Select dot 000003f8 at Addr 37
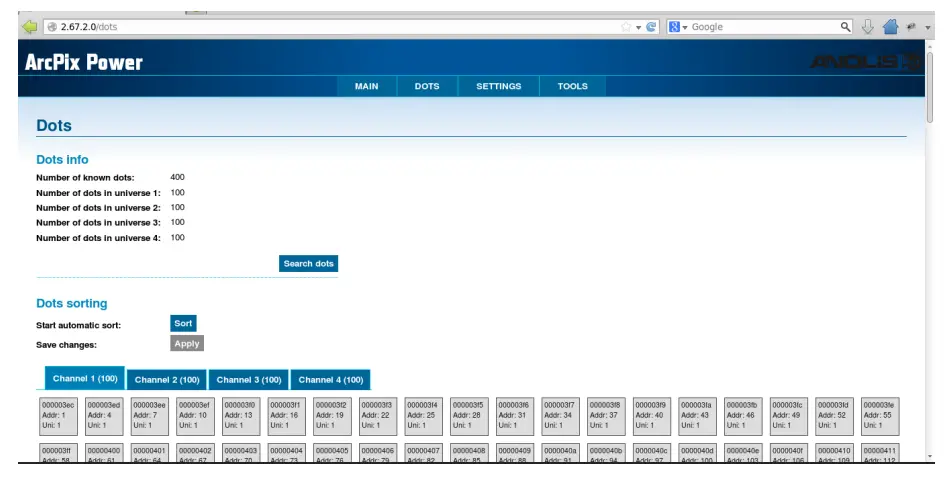947x481 pixels. 606,416
